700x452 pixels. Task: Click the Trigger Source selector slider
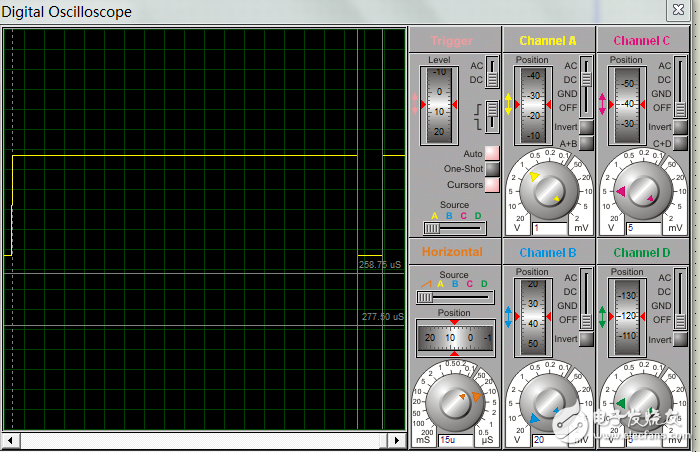point(455,228)
